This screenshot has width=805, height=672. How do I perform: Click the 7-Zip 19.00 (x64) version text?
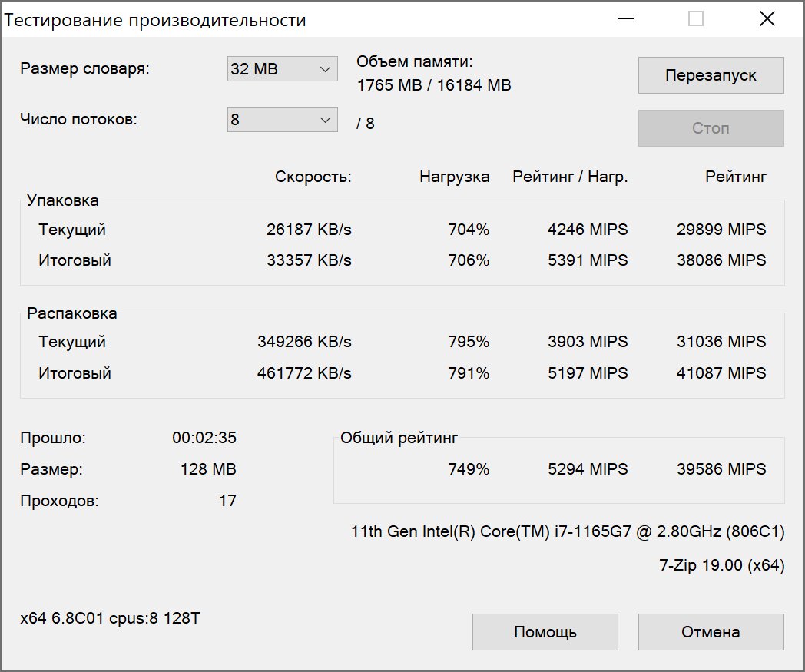click(721, 565)
